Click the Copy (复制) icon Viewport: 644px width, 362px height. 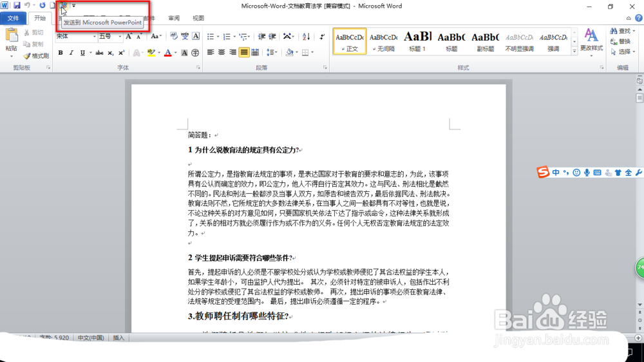pos(26,44)
